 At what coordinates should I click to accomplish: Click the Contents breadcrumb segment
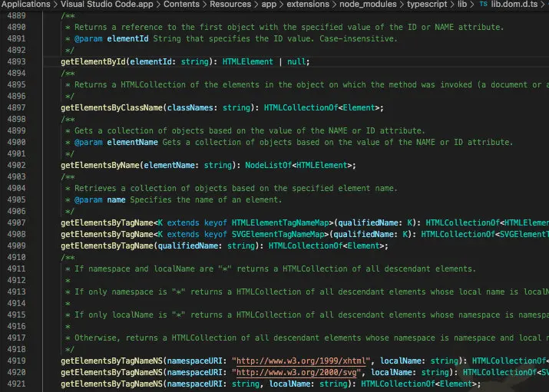181,4
